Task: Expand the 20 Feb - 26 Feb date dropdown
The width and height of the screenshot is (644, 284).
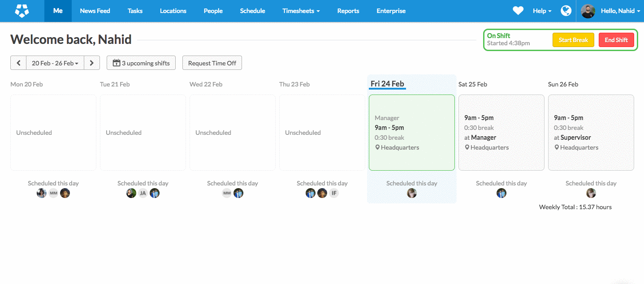Action: coord(55,63)
